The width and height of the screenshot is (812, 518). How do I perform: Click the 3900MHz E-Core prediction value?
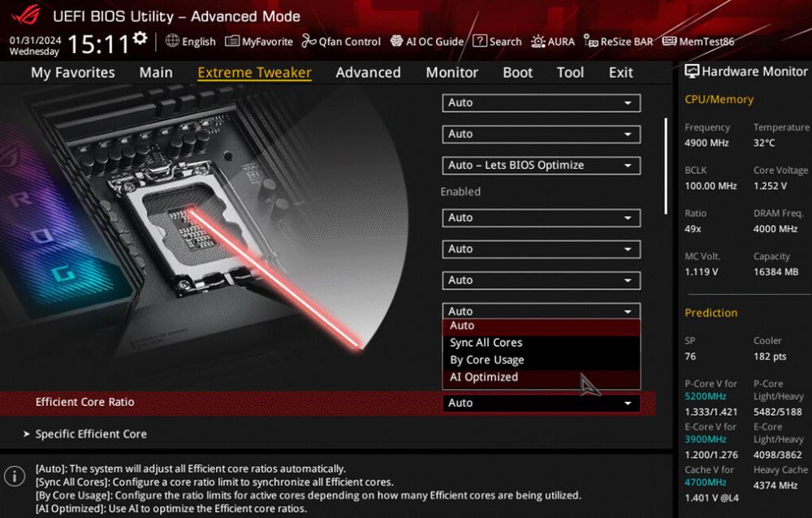706,439
